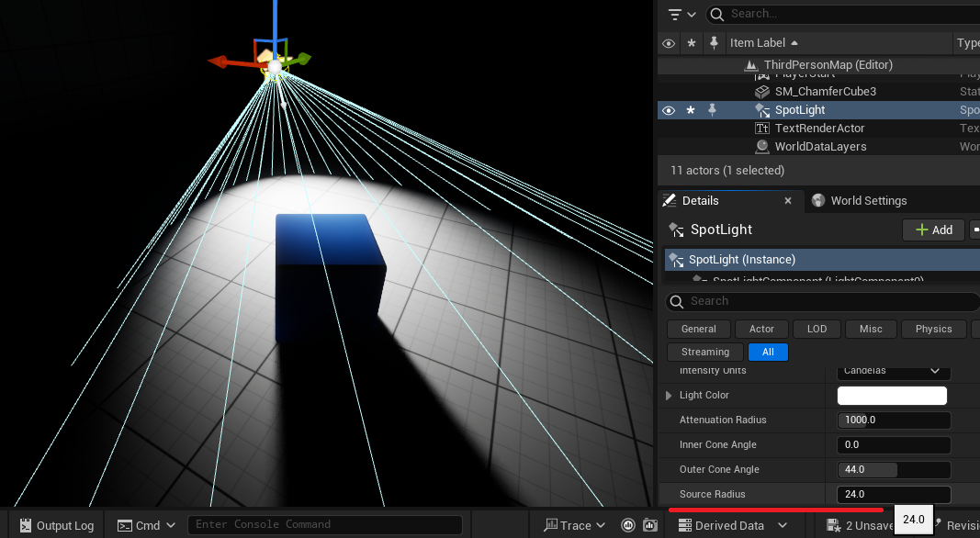The image size is (980, 538).
Task: Filter details by Streaming
Action: [705, 352]
